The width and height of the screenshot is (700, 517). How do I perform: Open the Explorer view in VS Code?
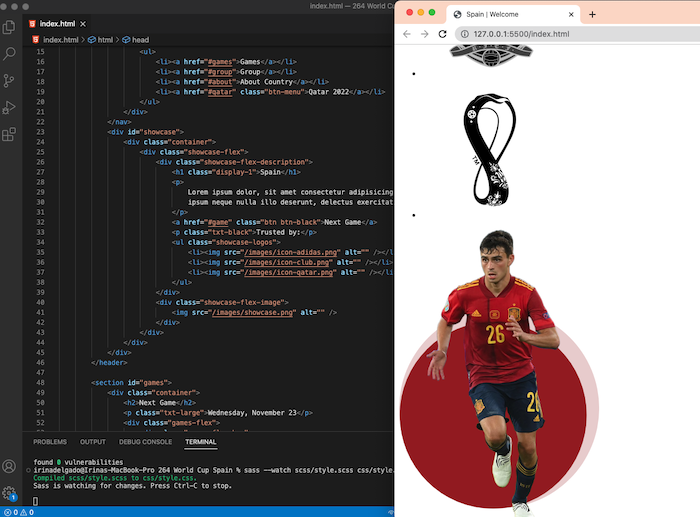[9, 27]
